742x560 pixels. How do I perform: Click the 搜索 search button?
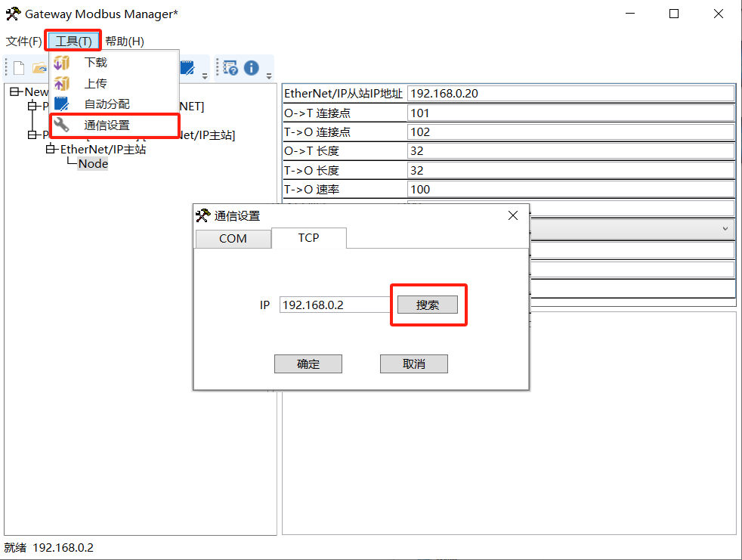coord(428,305)
